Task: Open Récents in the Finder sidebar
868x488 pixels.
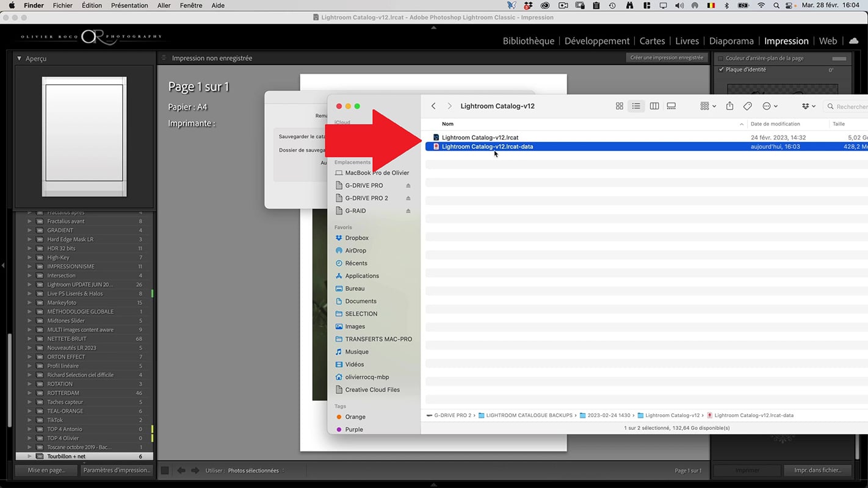Action: click(356, 264)
